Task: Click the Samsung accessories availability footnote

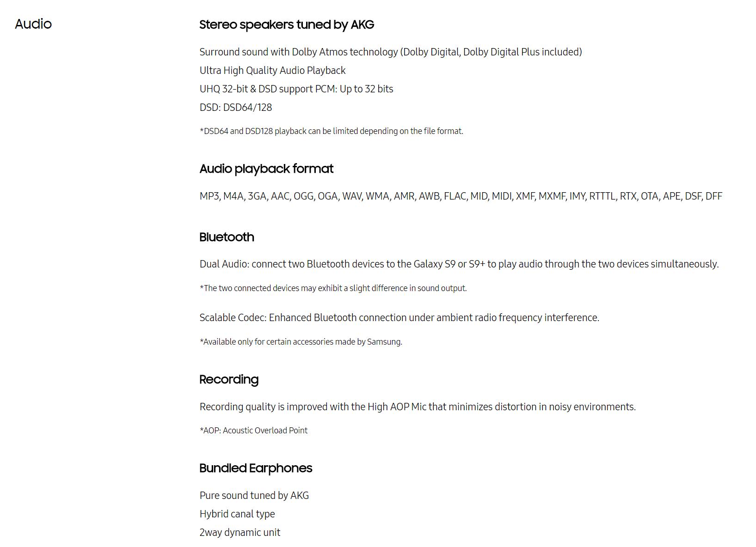Action: (301, 342)
